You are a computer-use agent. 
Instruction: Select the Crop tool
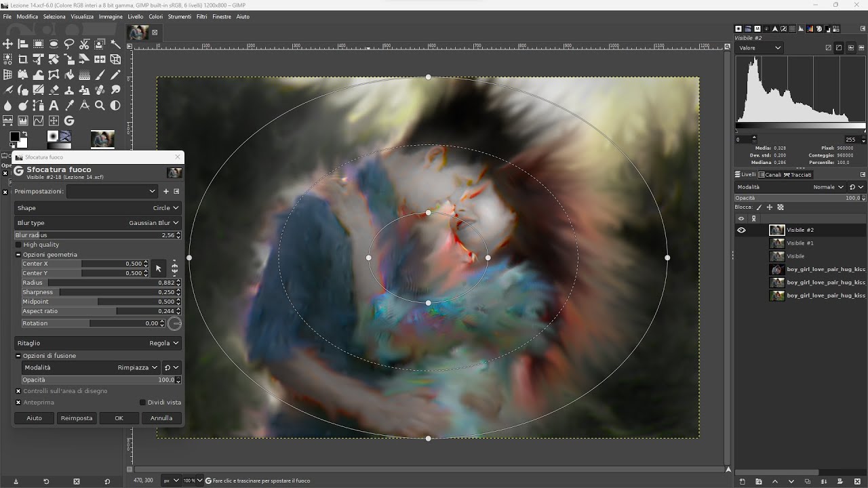tap(23, 59)
